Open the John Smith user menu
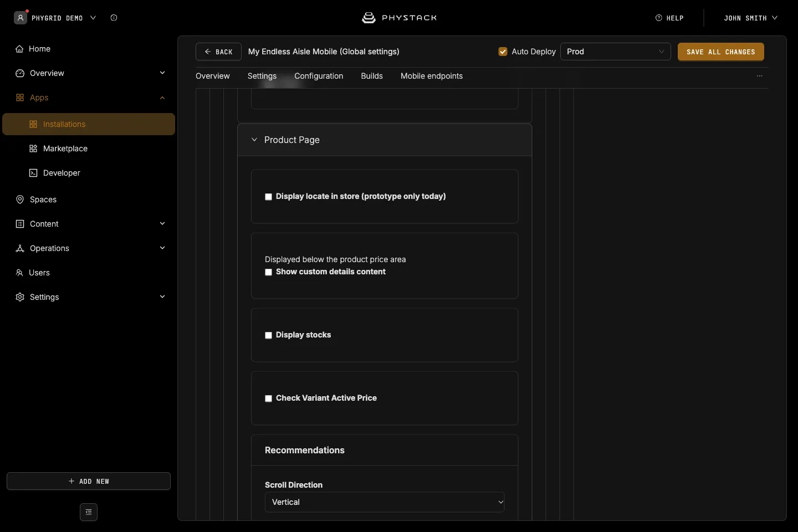 (x=751, y=18)
